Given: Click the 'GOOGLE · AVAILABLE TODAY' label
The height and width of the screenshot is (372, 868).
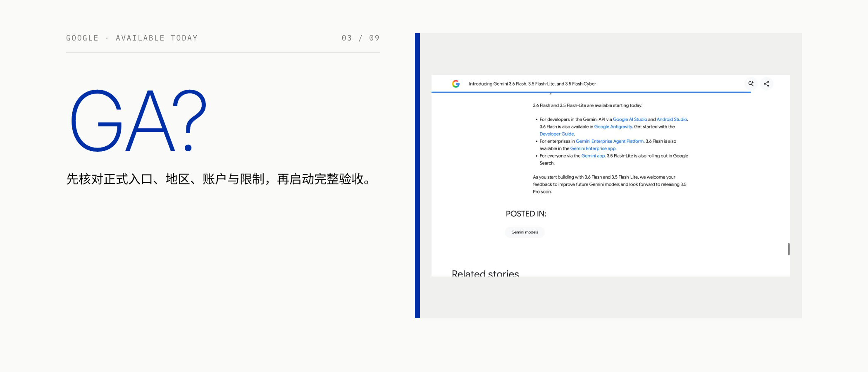Looking at the screenshot, I should click(x=132, y=38).
